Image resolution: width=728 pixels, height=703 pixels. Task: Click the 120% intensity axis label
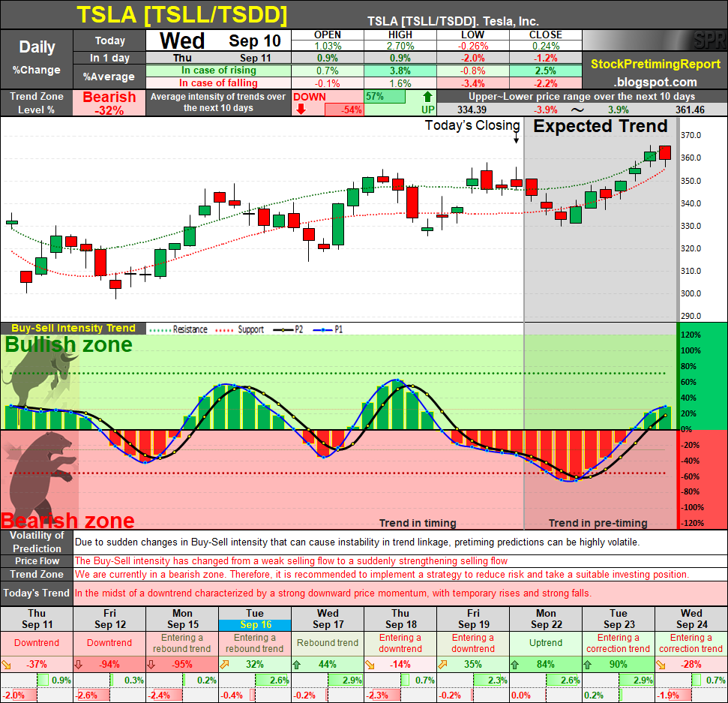pyautogui.click(x=691, y=335)
